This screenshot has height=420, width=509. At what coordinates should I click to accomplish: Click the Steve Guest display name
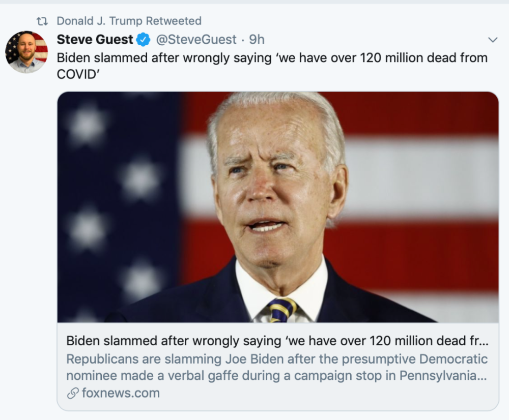(95, 40)
